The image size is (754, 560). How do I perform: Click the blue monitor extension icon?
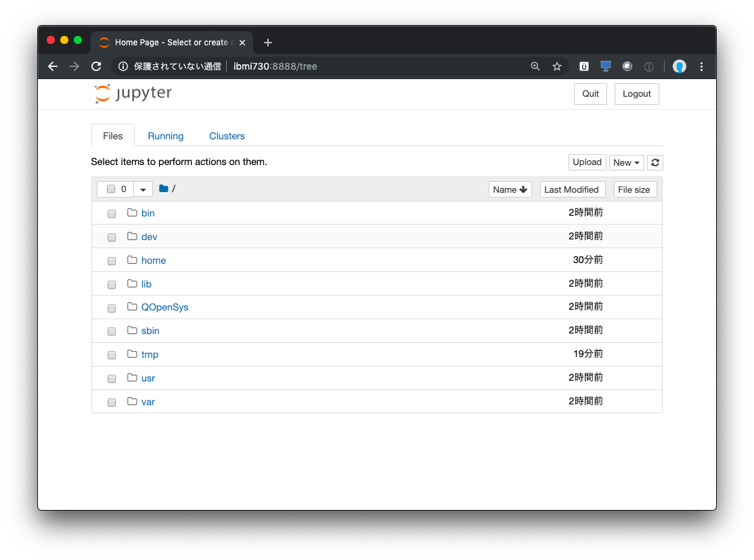pyautogui.click(x=605, y=66)
